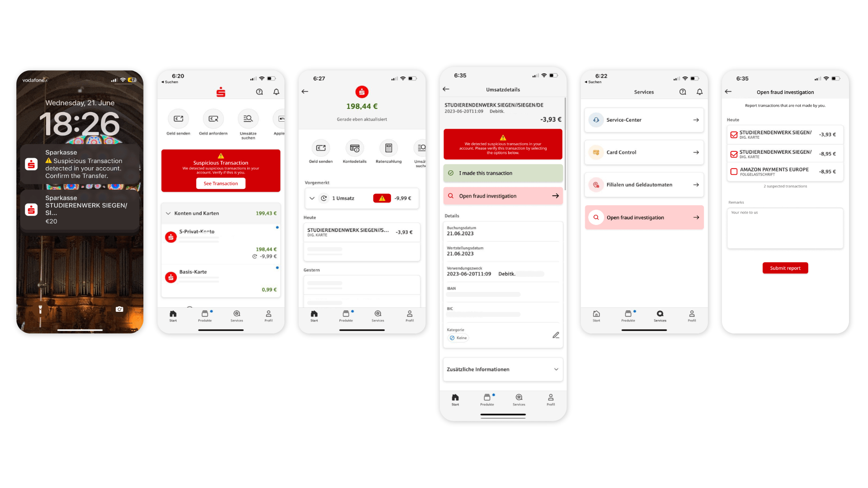Tap 'See Transaction' button in alert banner
The height and width of the screenshot is (488, 868).
click(x=221, y=183)
